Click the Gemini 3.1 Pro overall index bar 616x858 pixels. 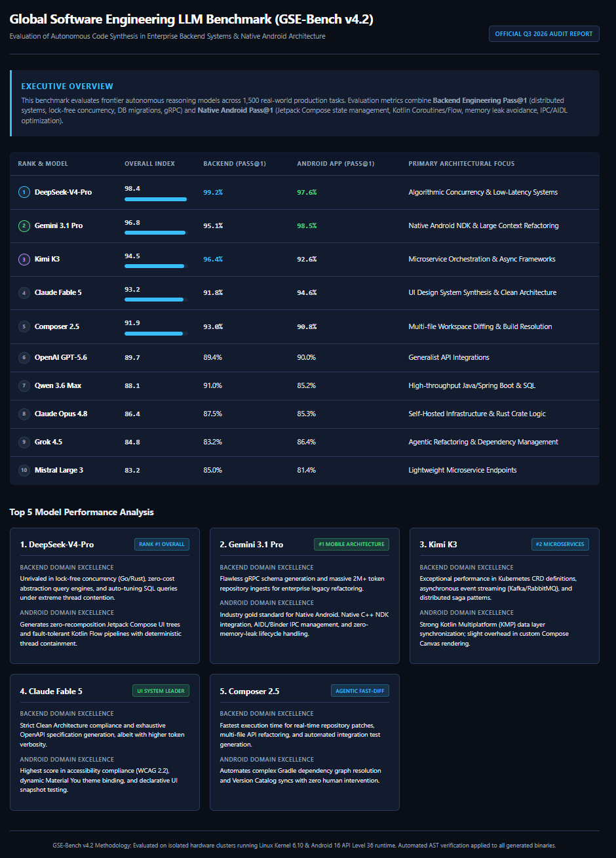[x=156, y=233]
